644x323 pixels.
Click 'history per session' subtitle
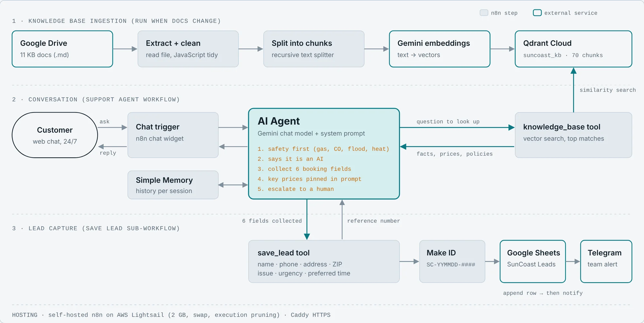point(164,191)
